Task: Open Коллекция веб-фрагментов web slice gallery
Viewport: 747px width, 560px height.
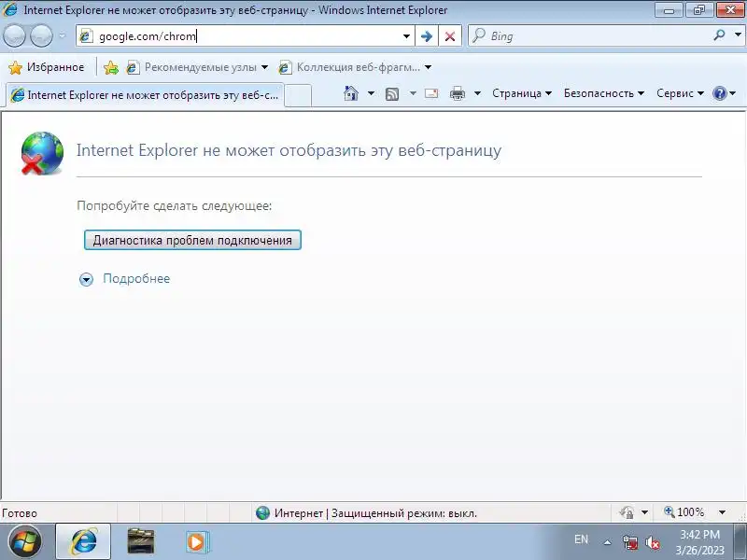Action: pos(356,67)
